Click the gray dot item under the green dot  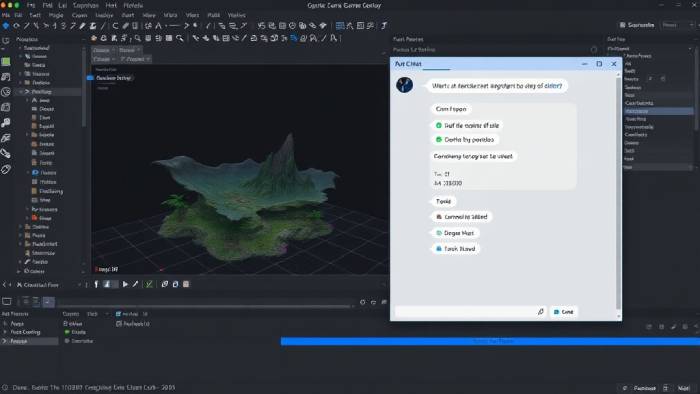coord(79,341)
